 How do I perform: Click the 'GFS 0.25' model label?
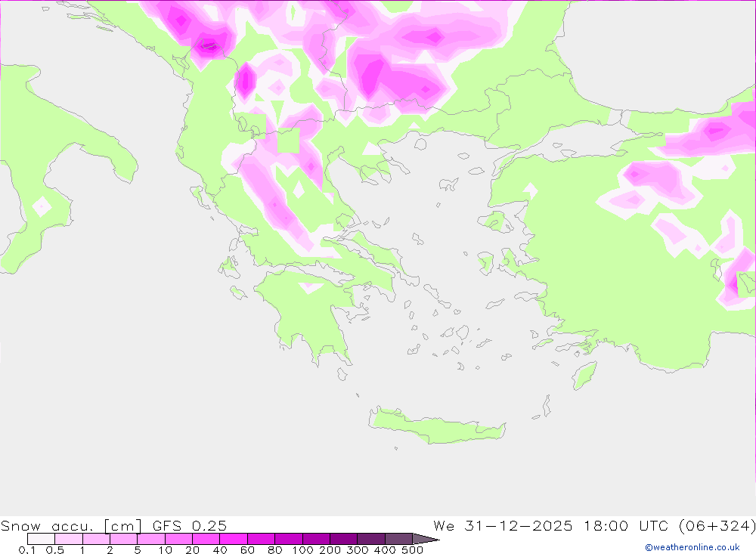tap(190, 525)
